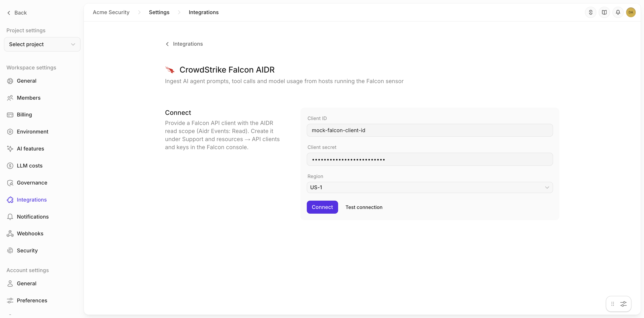Click the Notifications bell in sidebar

(10, 217)
